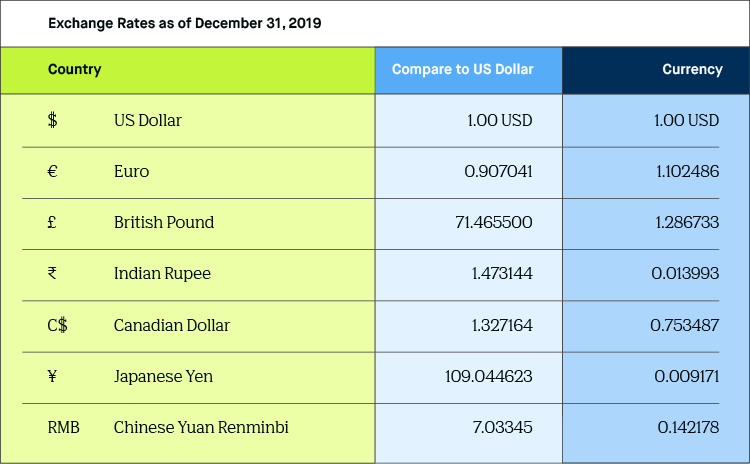The image size is (750, 464).
Task: Click the 0.753487 Canadian Dollar value
Action: tap(684, 325)
